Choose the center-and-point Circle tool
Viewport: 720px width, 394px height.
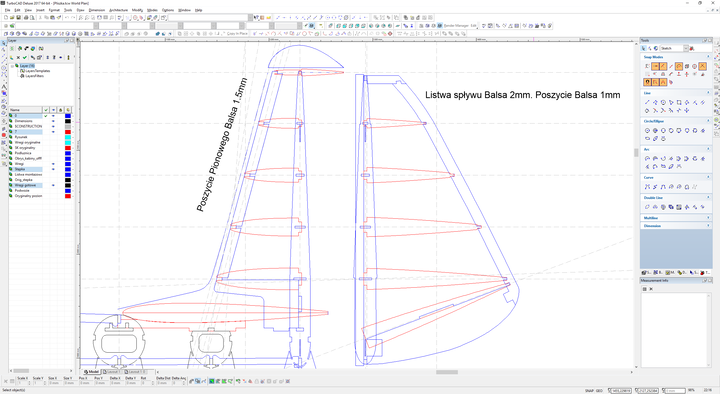click(647, 130)
